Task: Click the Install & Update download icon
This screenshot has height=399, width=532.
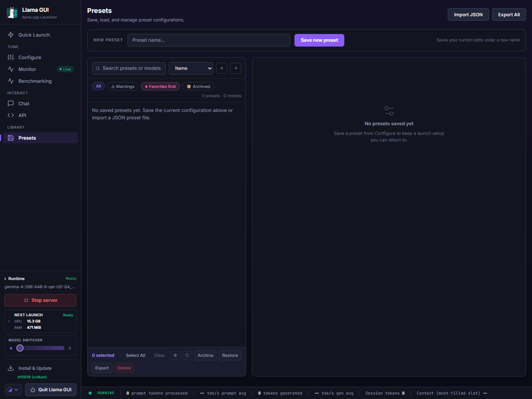Action: point(11,368)
